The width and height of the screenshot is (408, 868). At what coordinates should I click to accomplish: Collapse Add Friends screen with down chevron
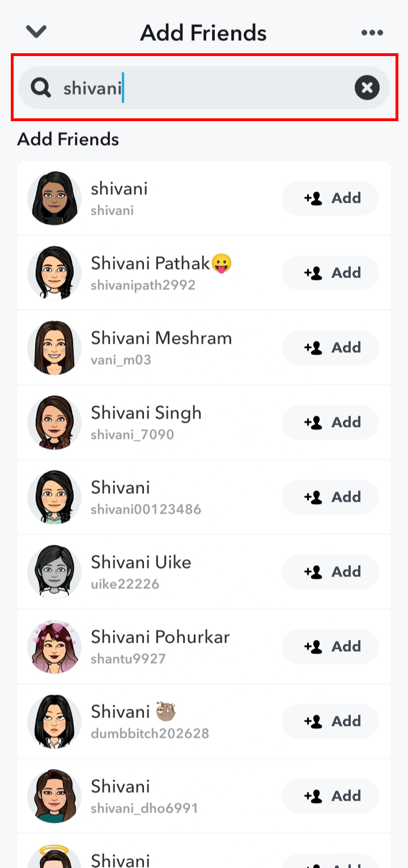(x=36, y=32)
